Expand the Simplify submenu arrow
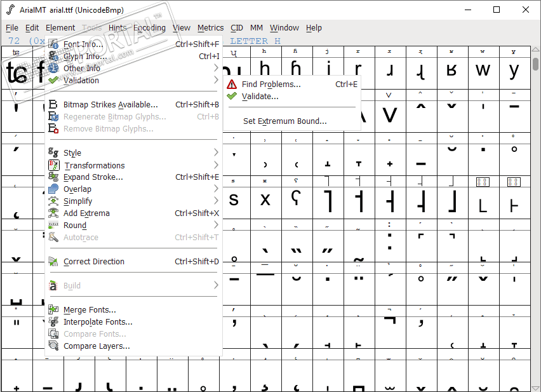Screen dimensions: 541x392 coord(216,201)
